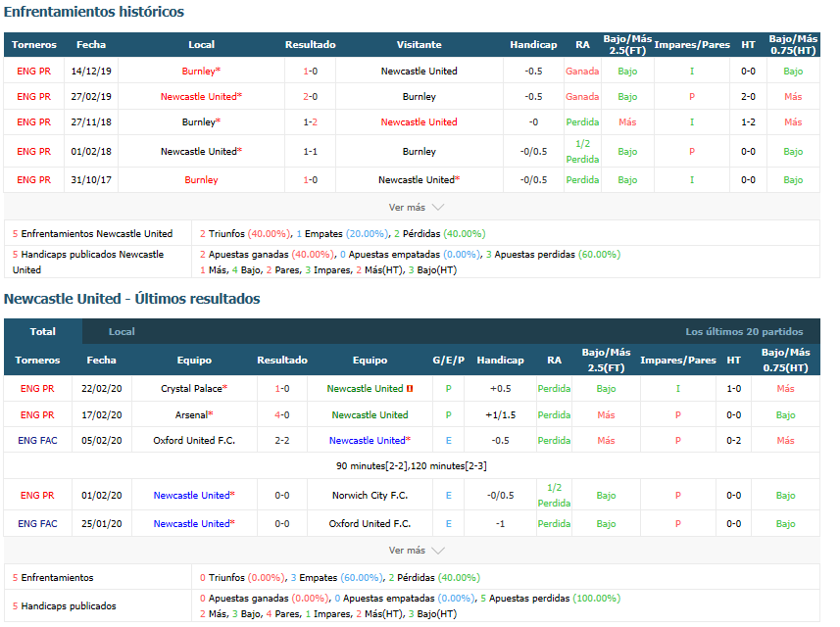Click '5 Enfrentamientos Newcastle United' summary label

coord(93,233)
